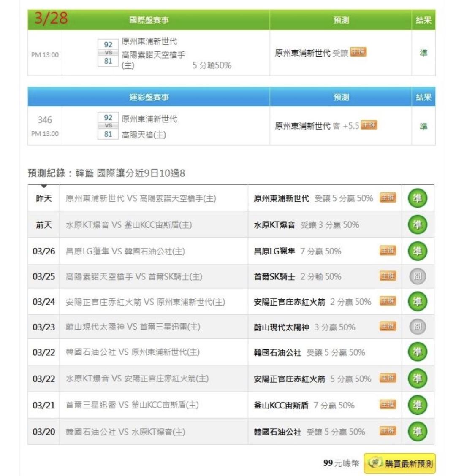Viewport: 456px width, 476px height.
Task: Click the green 準 icon for 昌原LG獵隼 VS 韓國石油公社 row
Action: tap(418, 251)
